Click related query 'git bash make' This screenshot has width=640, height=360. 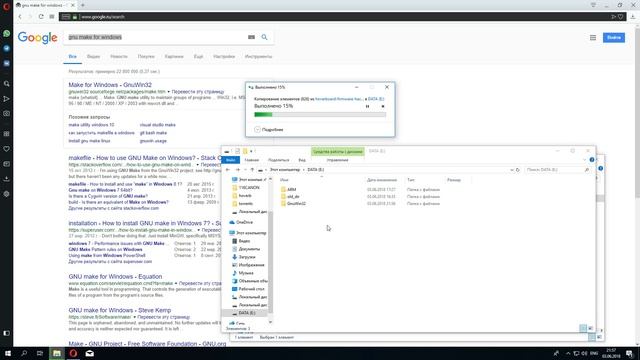pyautogui.click(x=153, y=133)
